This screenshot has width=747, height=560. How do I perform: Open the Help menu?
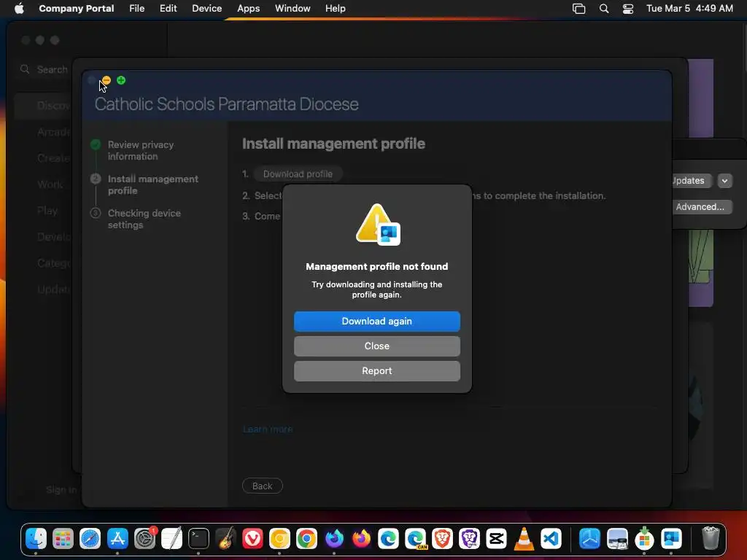tap(336, 8)
